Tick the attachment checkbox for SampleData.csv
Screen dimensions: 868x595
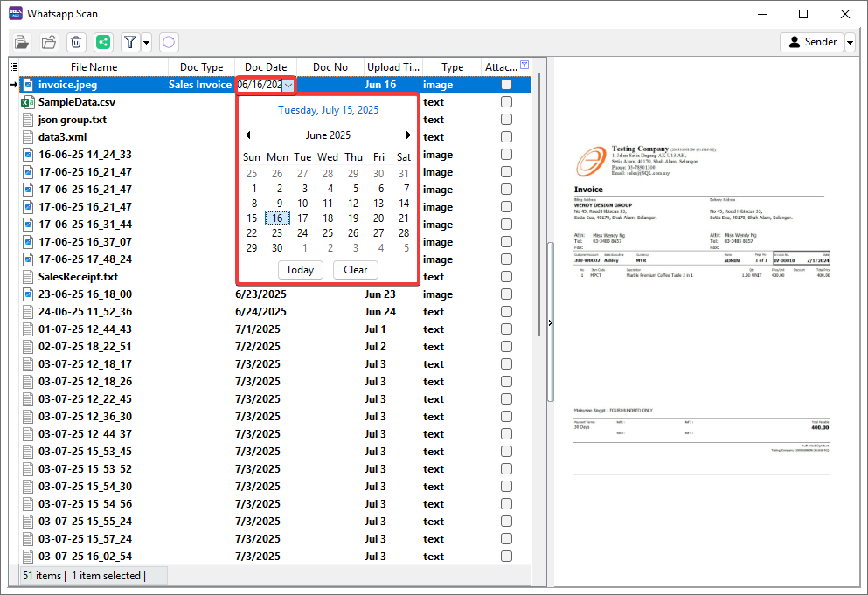click(506, 102)
